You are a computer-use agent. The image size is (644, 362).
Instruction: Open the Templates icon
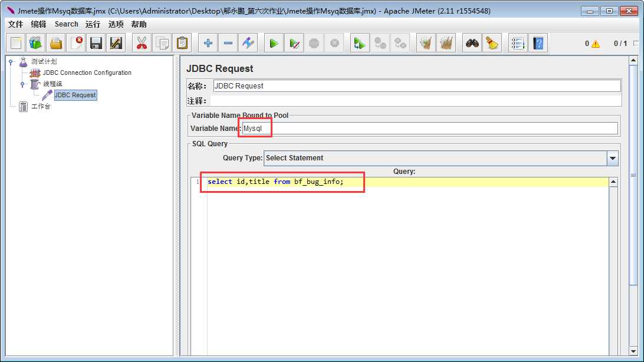pyautogui.click(x=36, y=43)
